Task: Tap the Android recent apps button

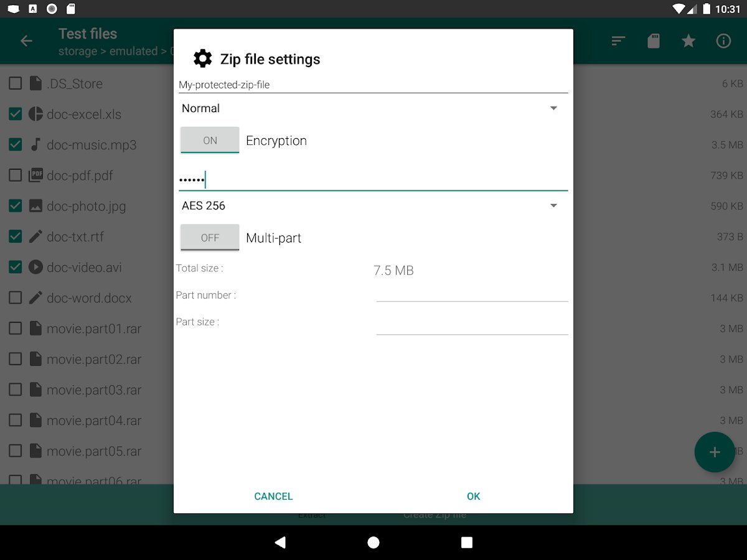Action: coord(467,543)
